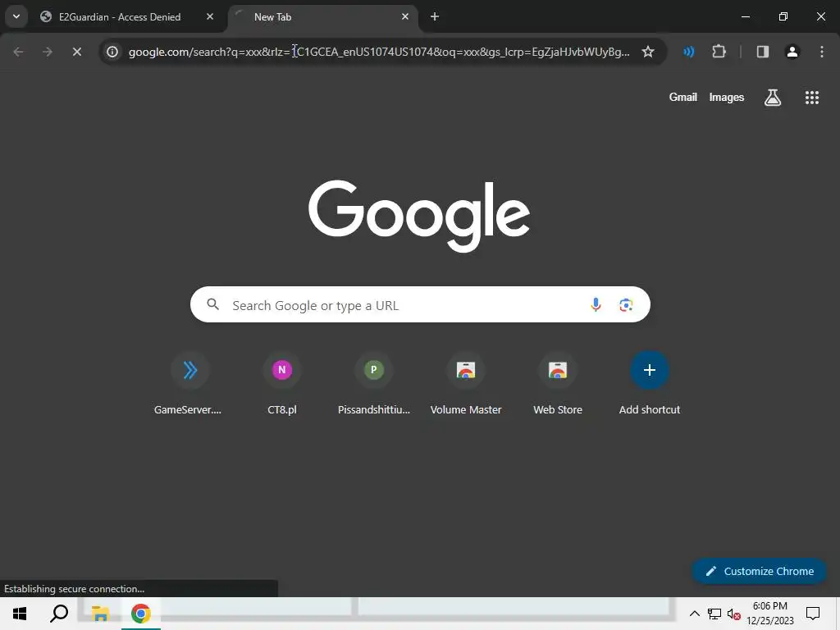The image size is (840, 630).
Task: Go back to previous page
Action: [18, 52]
